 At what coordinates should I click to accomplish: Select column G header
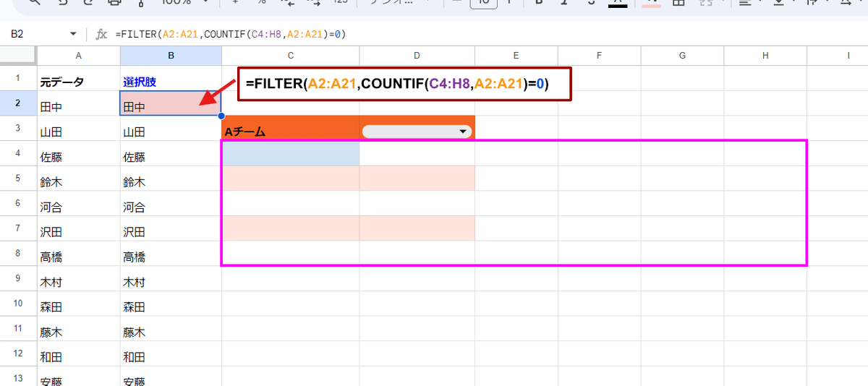pos(682,55)
